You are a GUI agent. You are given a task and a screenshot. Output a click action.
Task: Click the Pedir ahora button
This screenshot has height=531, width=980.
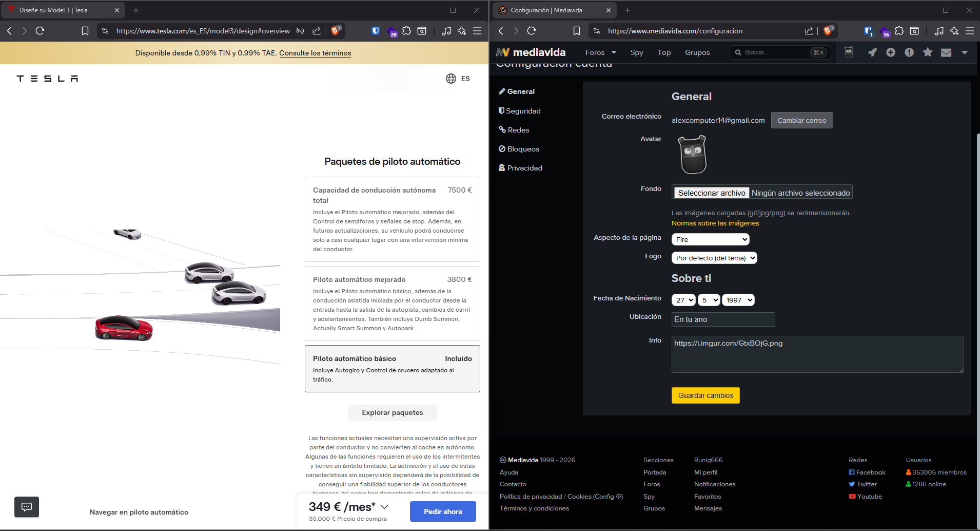[x=443, y=511]
